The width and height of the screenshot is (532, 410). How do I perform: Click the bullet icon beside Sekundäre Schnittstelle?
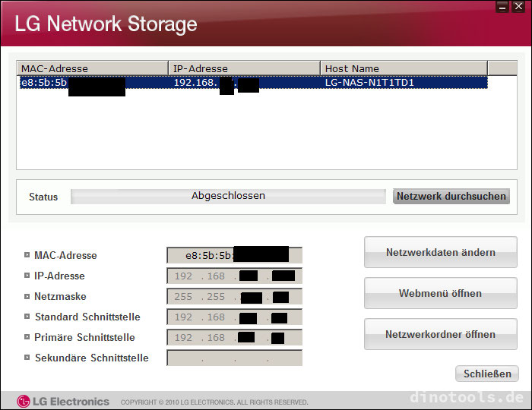[x=27, y=358]
